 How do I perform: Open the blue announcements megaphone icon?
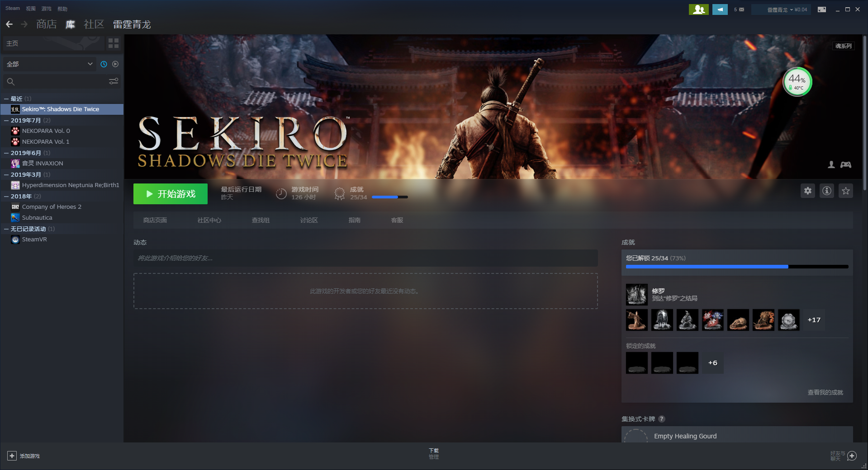[x=720, y=9]
